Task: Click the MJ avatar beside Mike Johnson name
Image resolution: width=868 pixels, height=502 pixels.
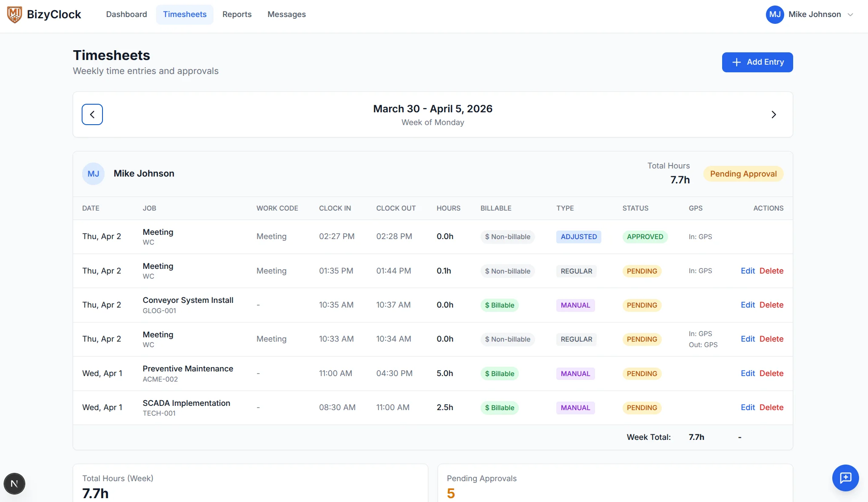Action: coord(93,174)
